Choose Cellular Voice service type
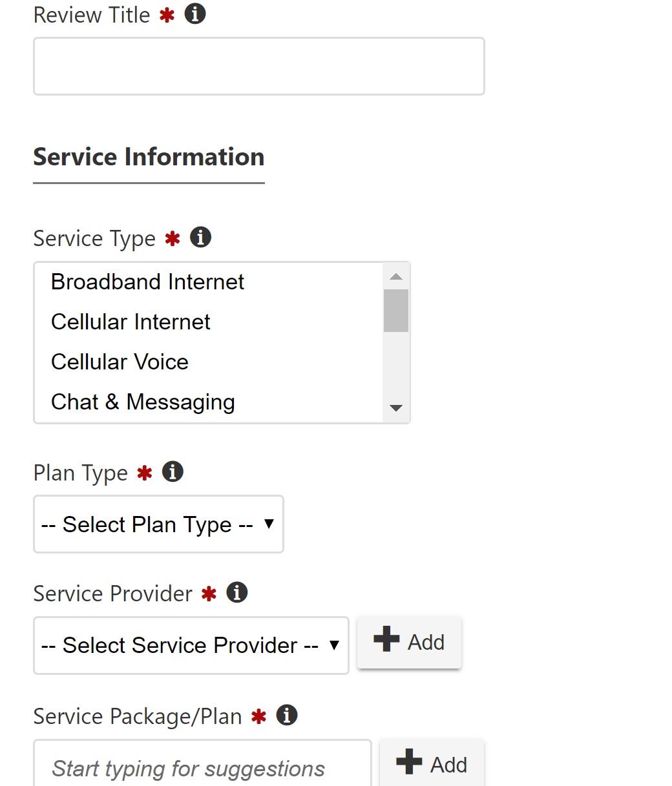 [120, 362]
